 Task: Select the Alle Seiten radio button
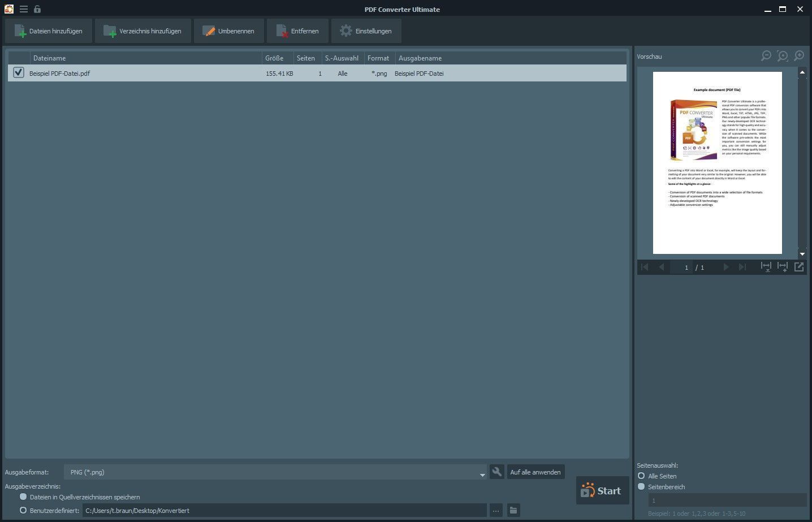point(641,476)
